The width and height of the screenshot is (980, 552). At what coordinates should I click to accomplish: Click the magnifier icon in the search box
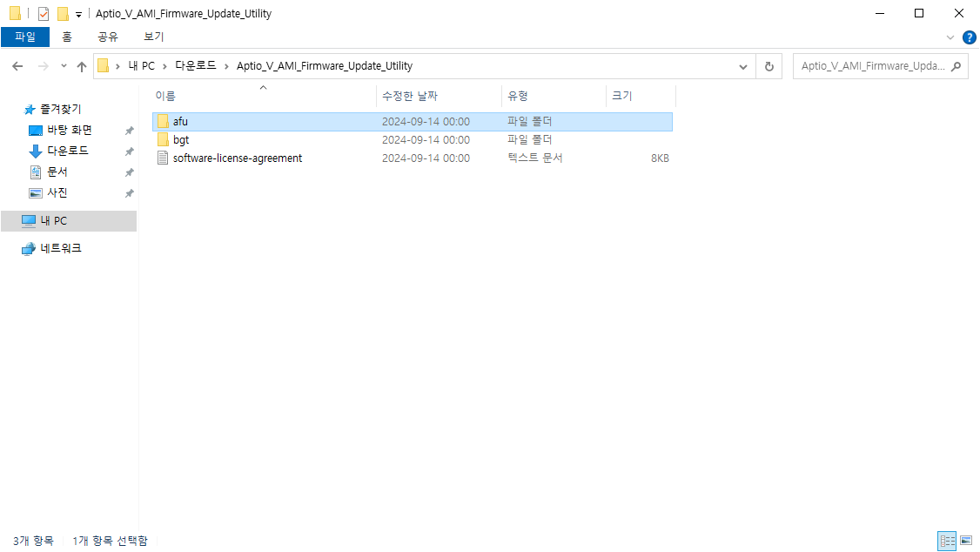tap(956, 65)
